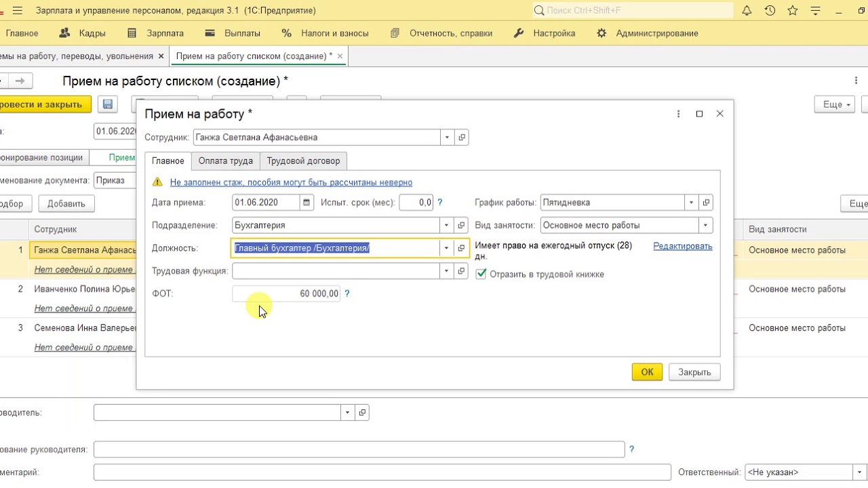Expand the Должность dropdown list
The width and height of the screenshot is (868, 488).
(446, 248)
